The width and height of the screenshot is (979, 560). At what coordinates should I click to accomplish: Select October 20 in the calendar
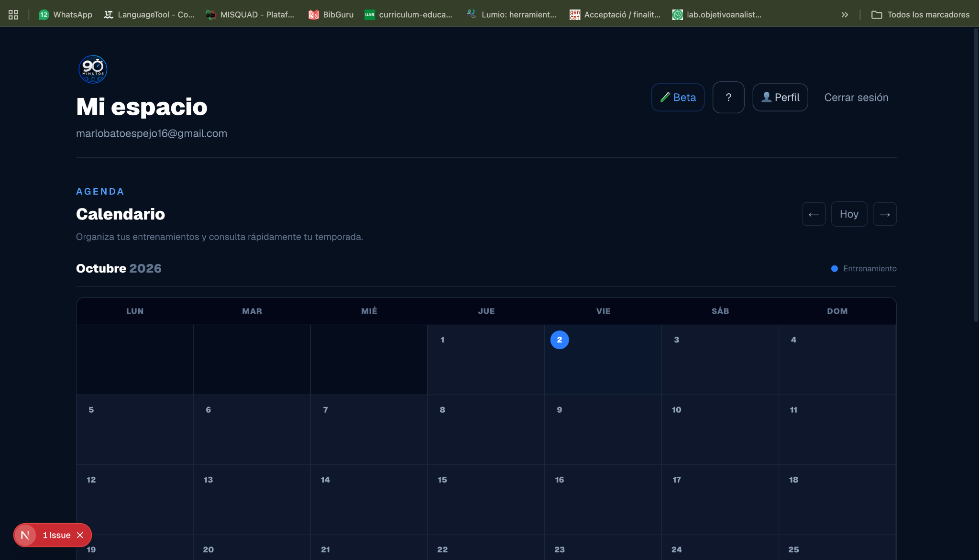pyautogui.click(x=252, y=548)
